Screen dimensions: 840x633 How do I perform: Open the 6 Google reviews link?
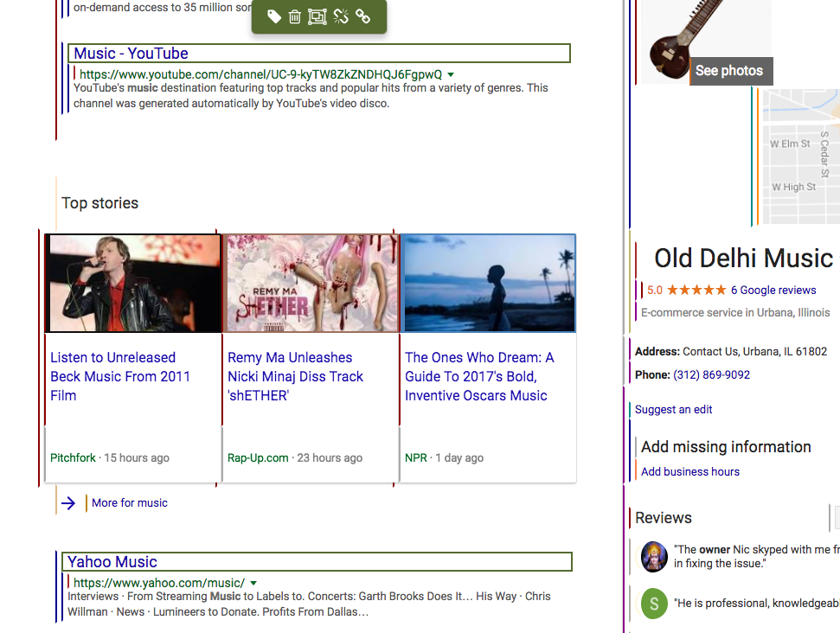(773, 291)
